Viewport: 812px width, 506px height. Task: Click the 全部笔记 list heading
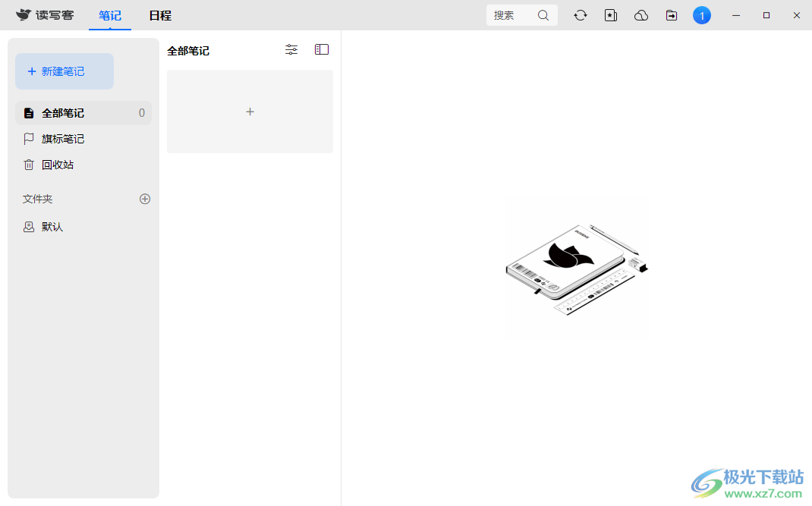(x=188, y=51)
